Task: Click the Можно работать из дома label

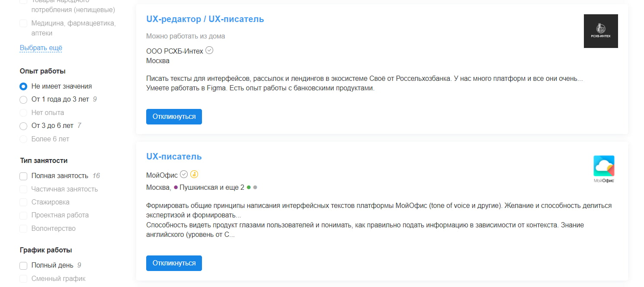Action: point(185,36)
